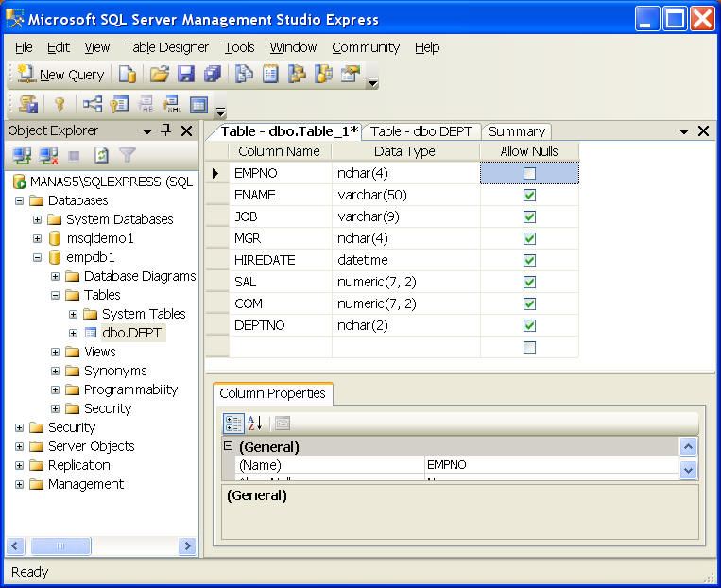
Task: Click the Connect icon in Object Explorer
Action: [x=22, y=156]
